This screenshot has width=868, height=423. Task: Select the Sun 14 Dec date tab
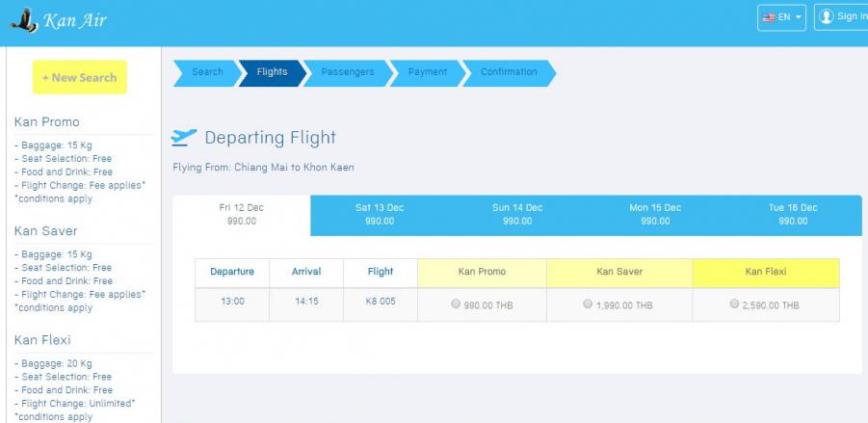(x=517, y=214)
